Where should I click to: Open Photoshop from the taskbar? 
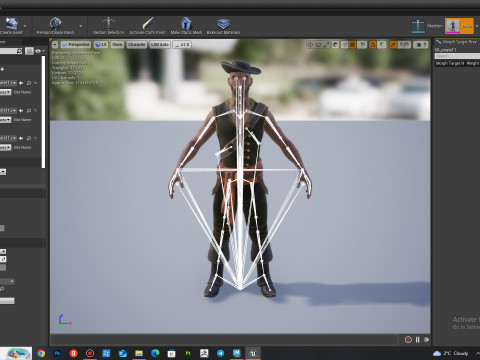57,353
